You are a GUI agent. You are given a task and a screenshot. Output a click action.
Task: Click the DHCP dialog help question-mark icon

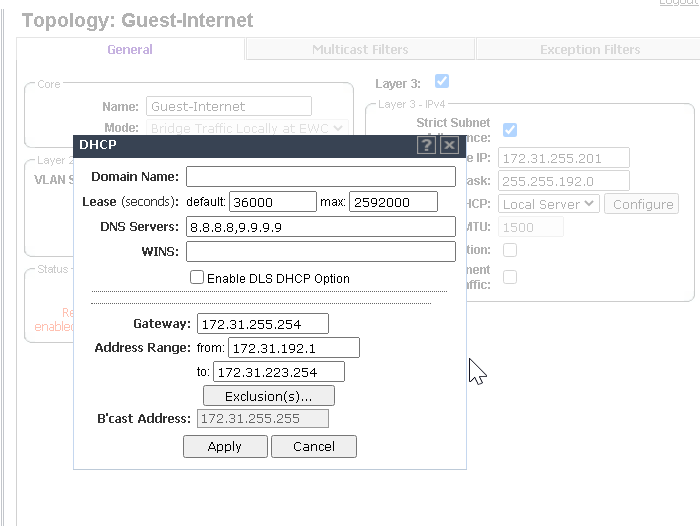tap(427, 145)
